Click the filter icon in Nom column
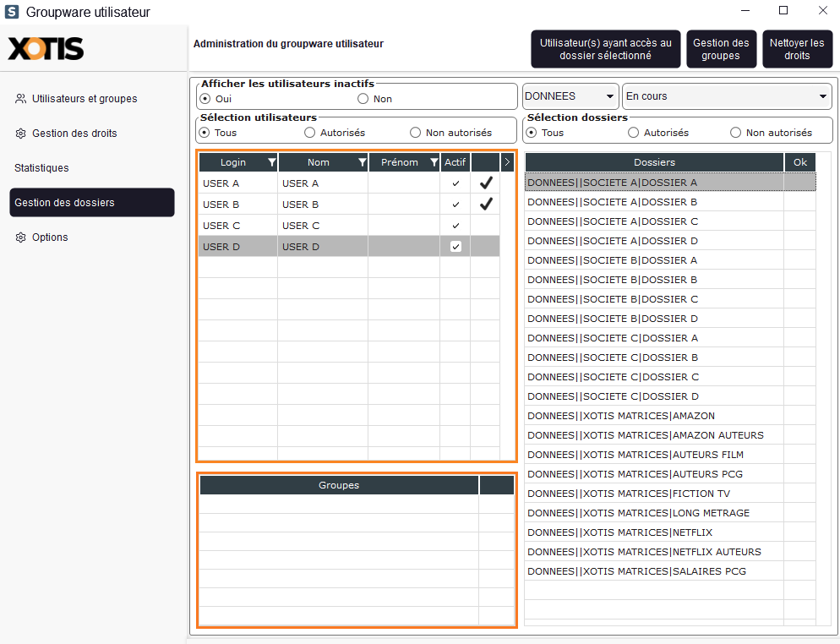This screenshot has height=644, width=840. [362, 162]
